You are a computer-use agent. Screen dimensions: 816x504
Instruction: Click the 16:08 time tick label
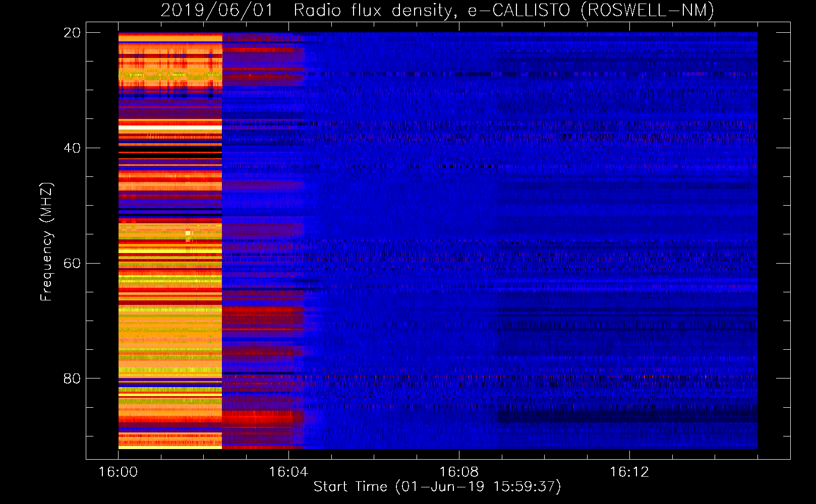[x=459, y=472]
